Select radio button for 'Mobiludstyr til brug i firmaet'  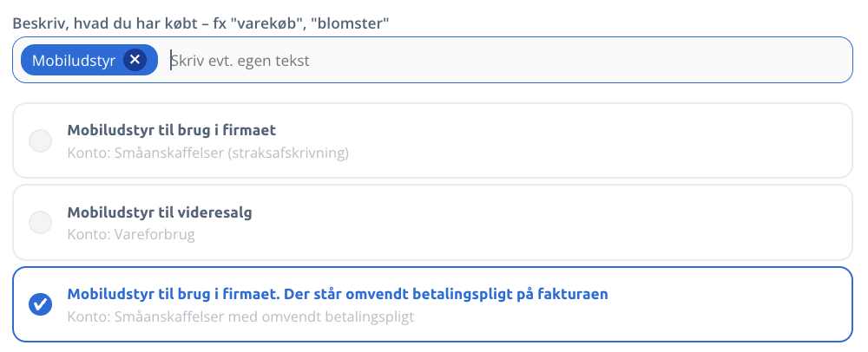click(x=41, y=140)
